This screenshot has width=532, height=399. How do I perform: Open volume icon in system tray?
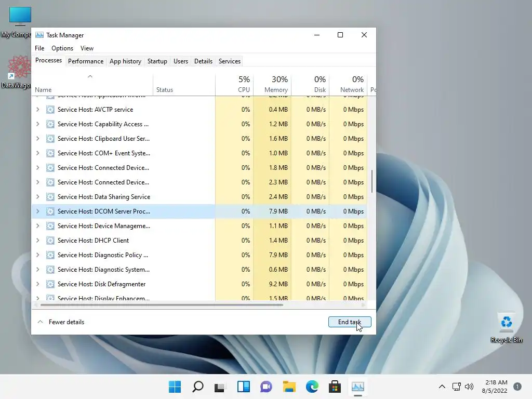point(469,387)
